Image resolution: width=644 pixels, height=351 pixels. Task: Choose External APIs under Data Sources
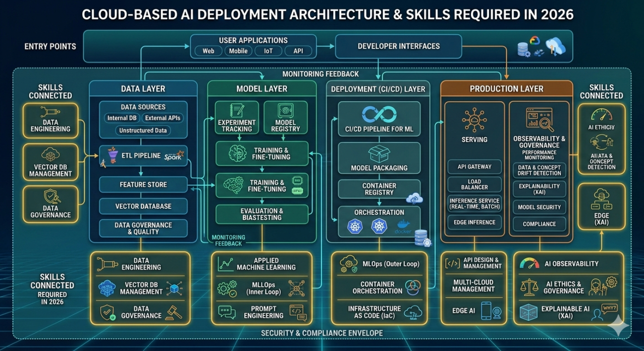coord(162,118)
